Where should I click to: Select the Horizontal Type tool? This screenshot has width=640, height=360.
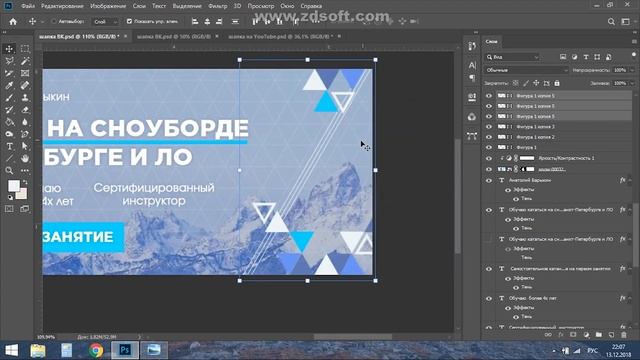[x=9, y=146]
